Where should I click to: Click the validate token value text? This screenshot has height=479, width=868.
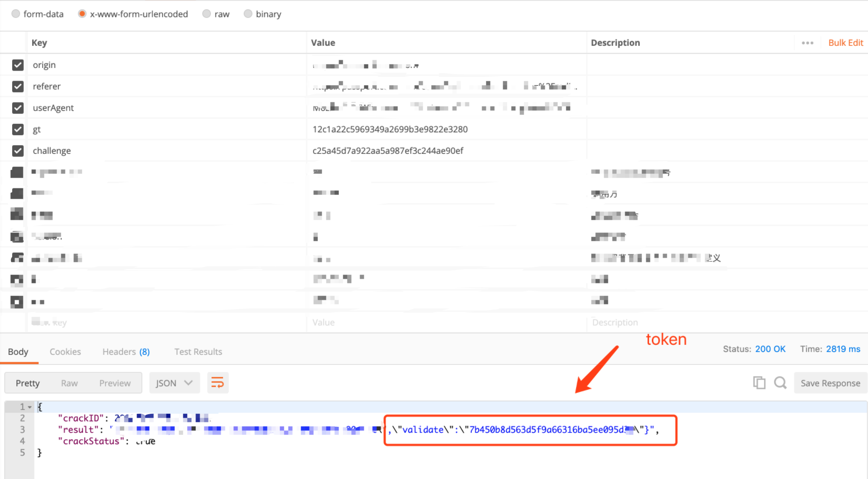point(550,430)
